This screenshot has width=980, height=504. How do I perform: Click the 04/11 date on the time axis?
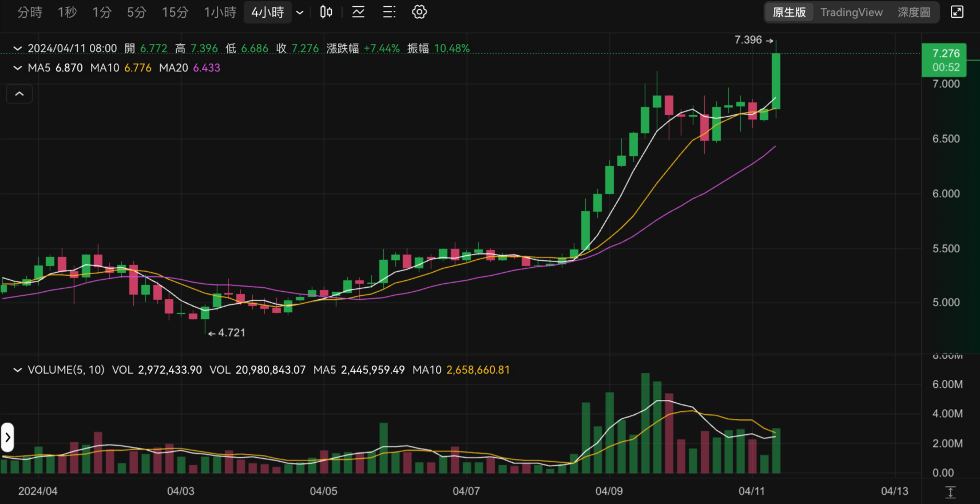click(x=752, y=491)
